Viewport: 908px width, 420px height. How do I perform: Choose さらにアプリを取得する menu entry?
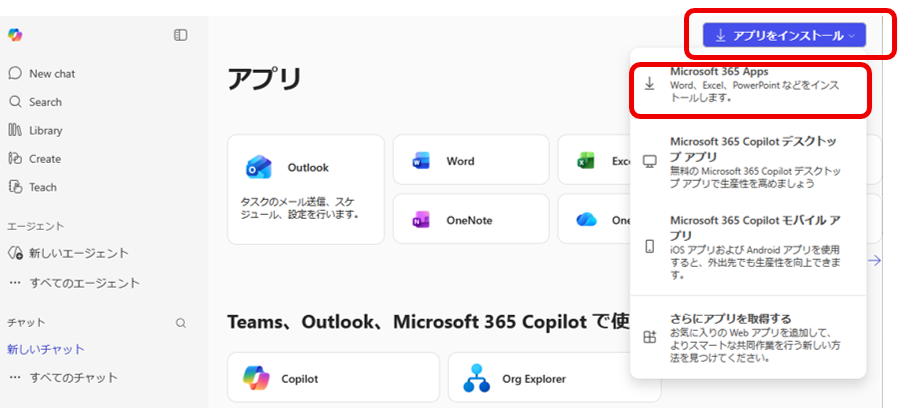pos(749,337)
